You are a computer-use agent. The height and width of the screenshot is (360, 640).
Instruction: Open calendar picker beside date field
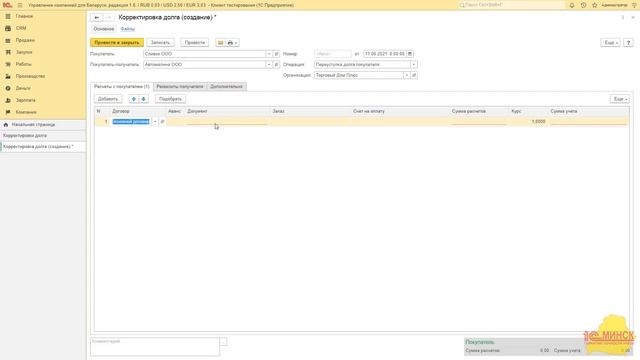[x=410, y=54]
